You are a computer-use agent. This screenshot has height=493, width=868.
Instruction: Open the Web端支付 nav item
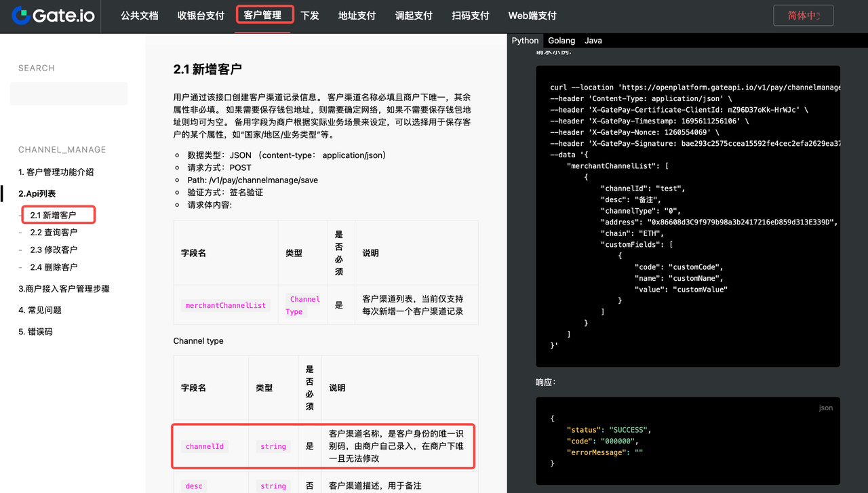(532, 16)
